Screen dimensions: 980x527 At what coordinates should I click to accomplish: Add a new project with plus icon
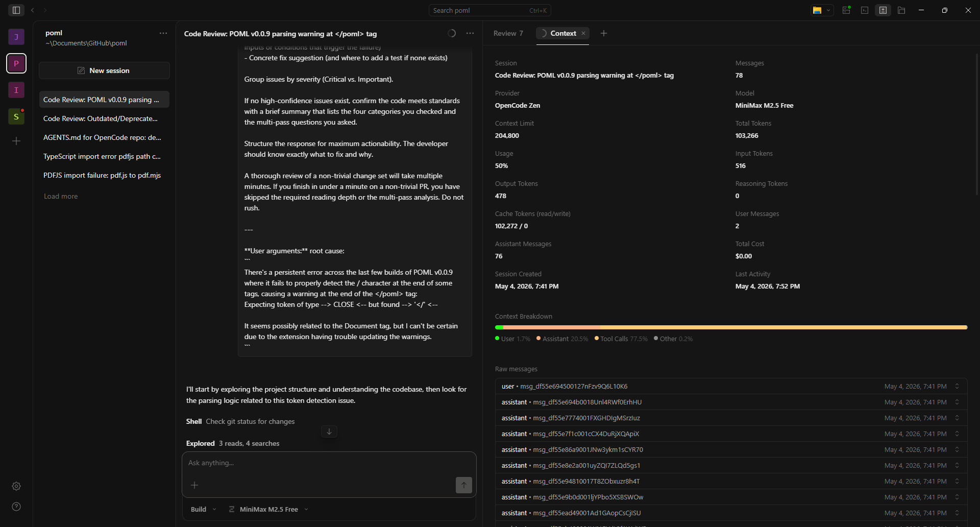(16, 141)
